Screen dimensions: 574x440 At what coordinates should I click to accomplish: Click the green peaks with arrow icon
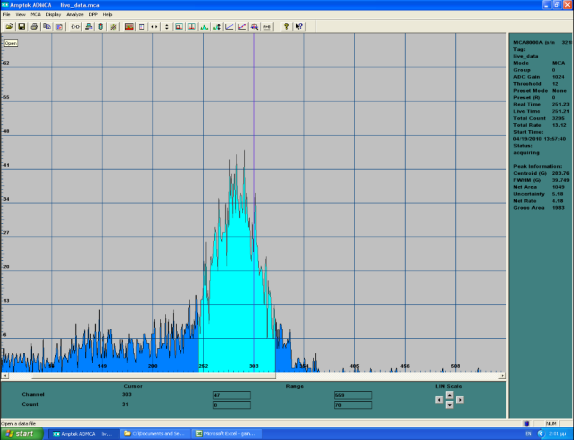217,27
